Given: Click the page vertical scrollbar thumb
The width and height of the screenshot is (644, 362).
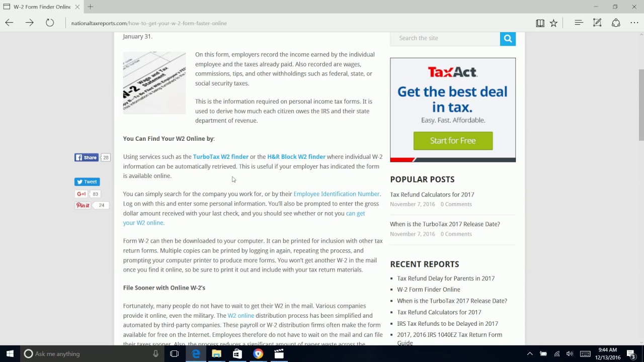Looking at the screenshot, I should 641,105.
